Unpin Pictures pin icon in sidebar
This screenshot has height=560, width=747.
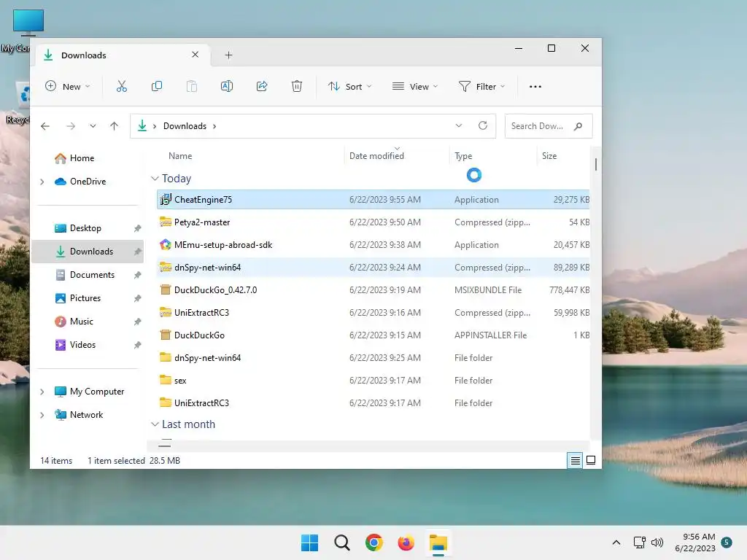tap(137, 298)
